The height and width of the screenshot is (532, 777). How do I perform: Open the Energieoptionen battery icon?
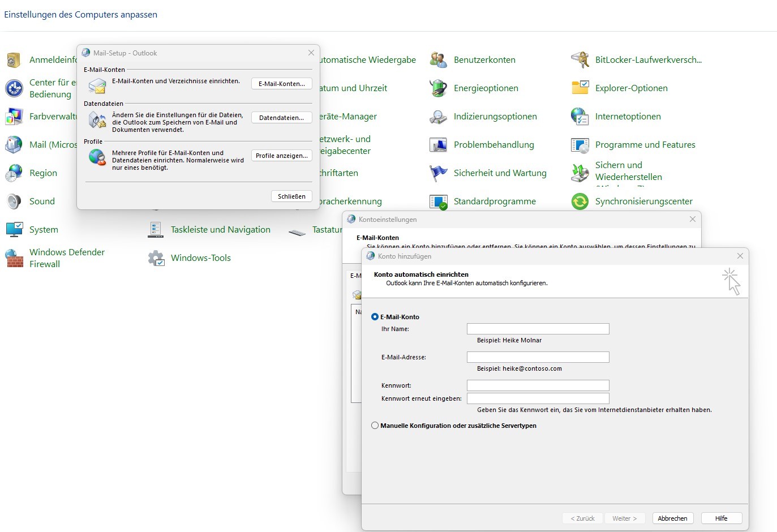tap(439, 88)
